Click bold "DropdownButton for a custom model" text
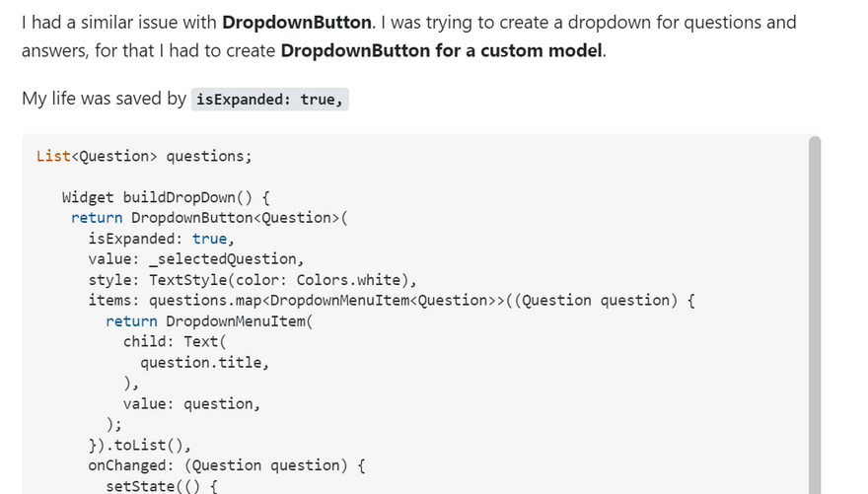 441,49
